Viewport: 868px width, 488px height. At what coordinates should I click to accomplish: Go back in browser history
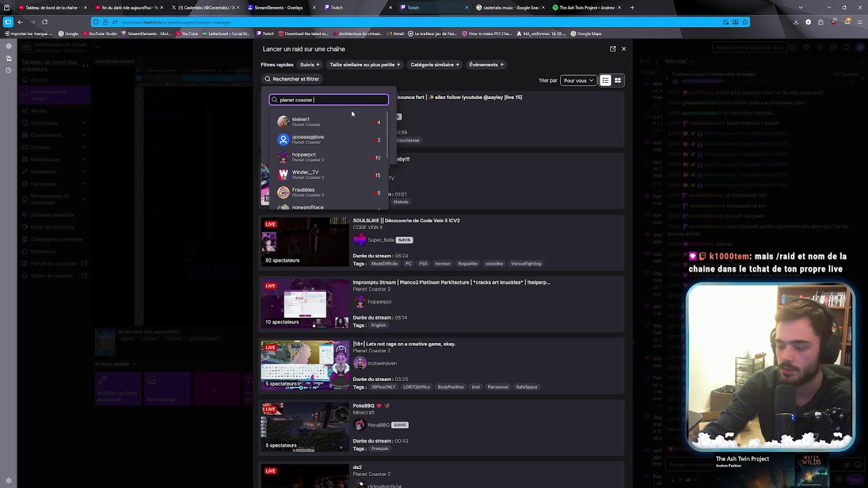(20, 22)
